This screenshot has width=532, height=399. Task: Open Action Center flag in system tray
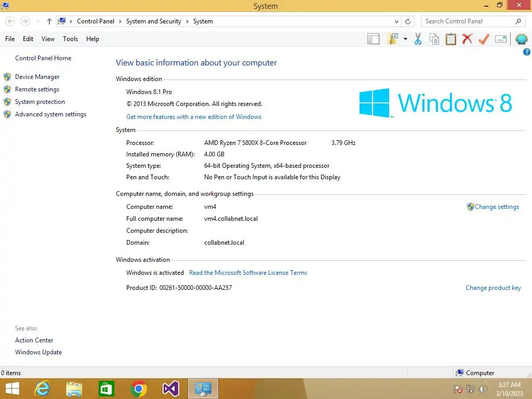click(x=458, y=389)
